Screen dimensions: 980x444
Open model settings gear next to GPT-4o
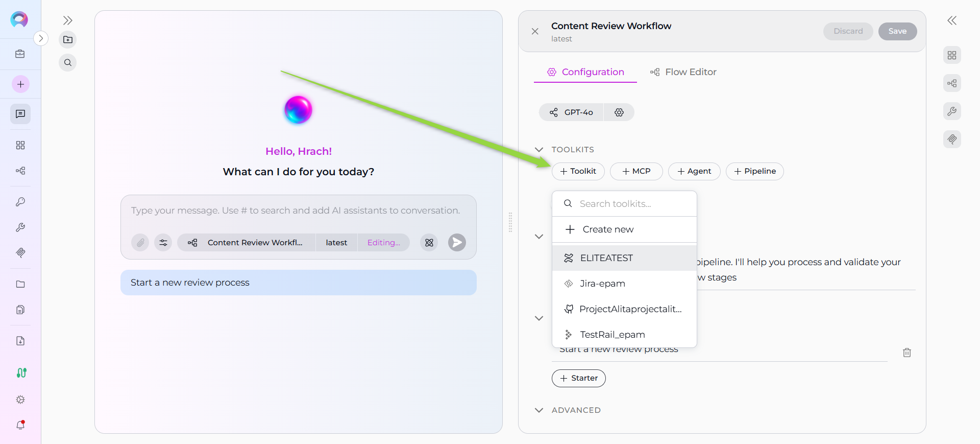(619, 112)
